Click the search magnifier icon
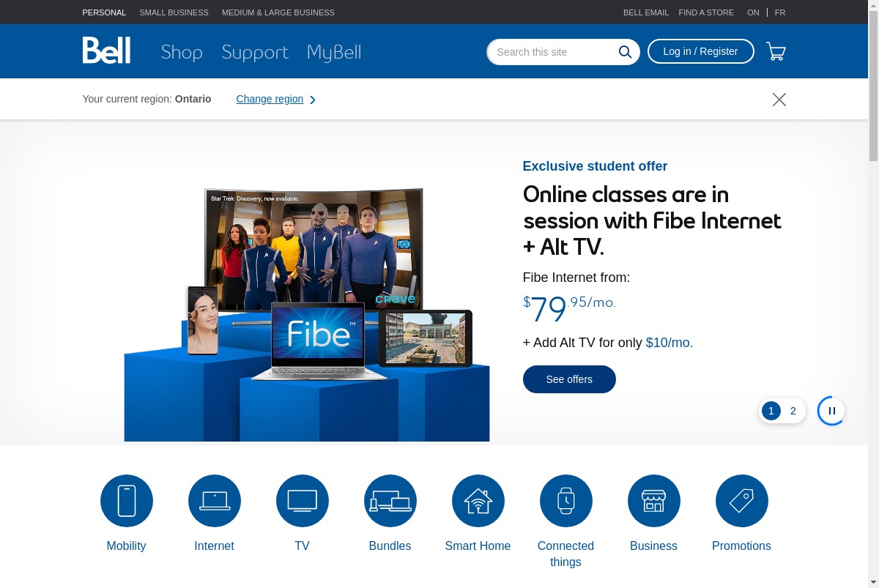This screenshot has height=588, width=879. [625, 51]
